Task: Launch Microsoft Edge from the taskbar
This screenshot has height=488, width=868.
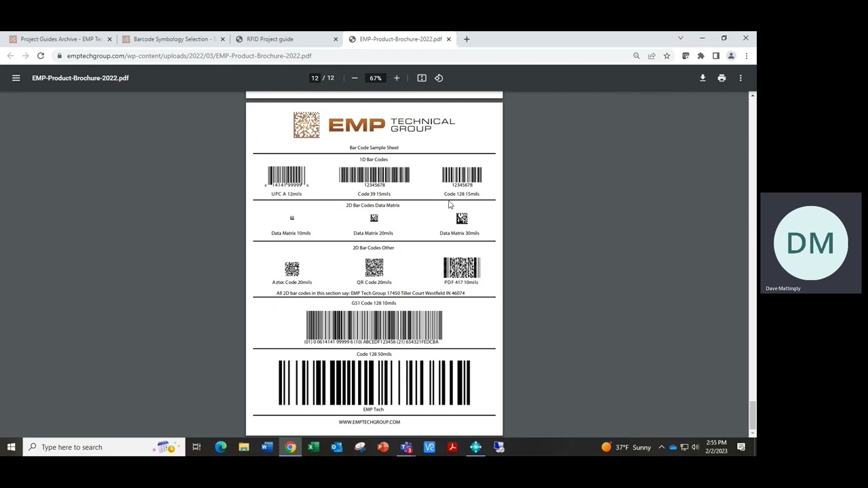Action: pos(220,447)
